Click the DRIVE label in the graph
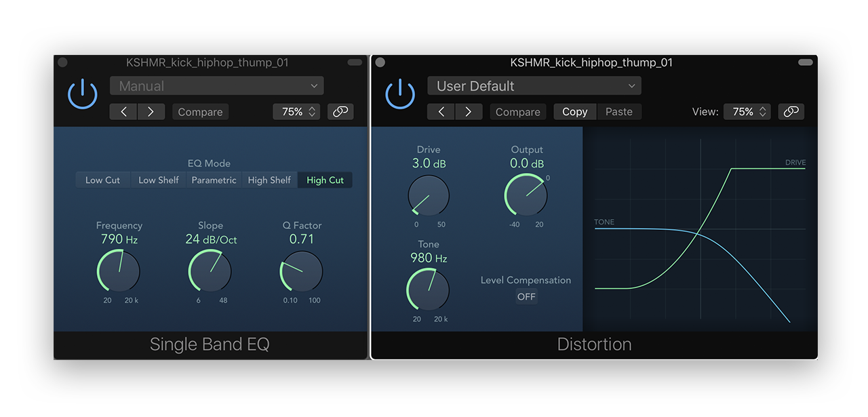Viewport: 868px width, 417px height. coord(795,163)
